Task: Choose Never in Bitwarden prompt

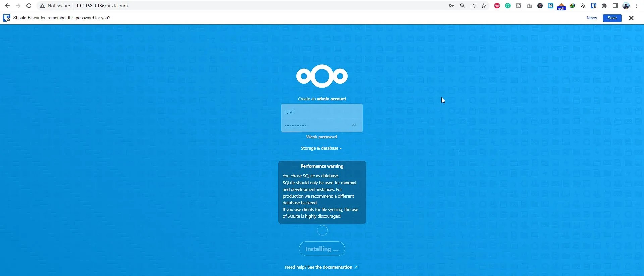Action: pos(592,18)
